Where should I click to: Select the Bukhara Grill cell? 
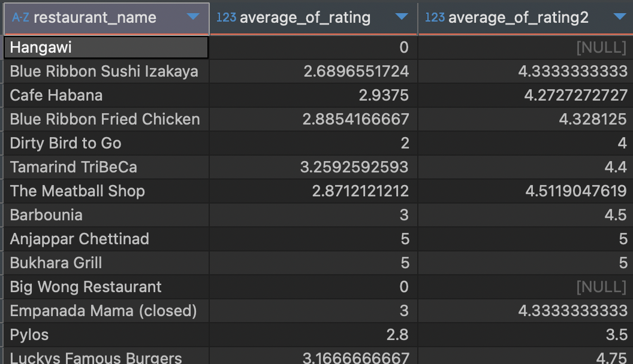pyautogui.click(x=107, y=263)
